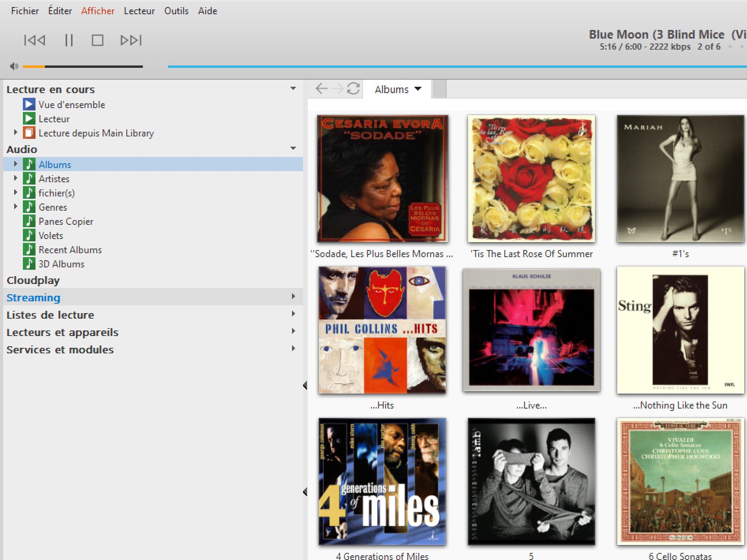This screenshot has height=560, width=747.
Task: Stop playback with the square button
Action: point(97,40)
